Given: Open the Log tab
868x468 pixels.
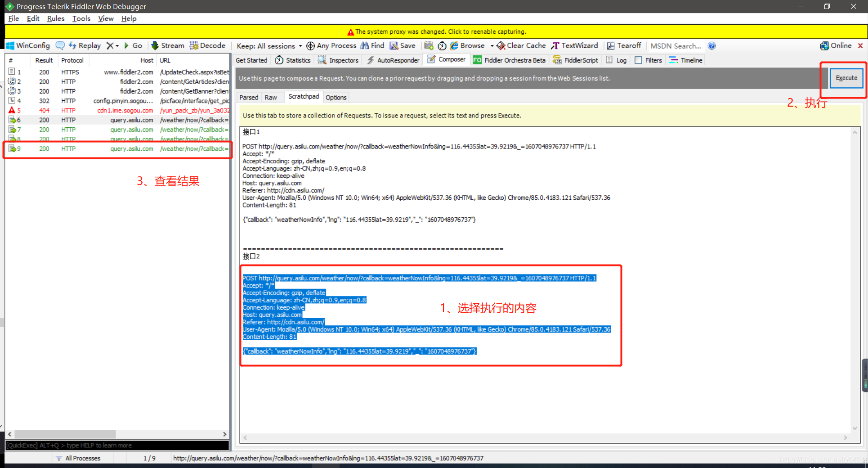Looking at the screenshot, I should tap(617, 60).
